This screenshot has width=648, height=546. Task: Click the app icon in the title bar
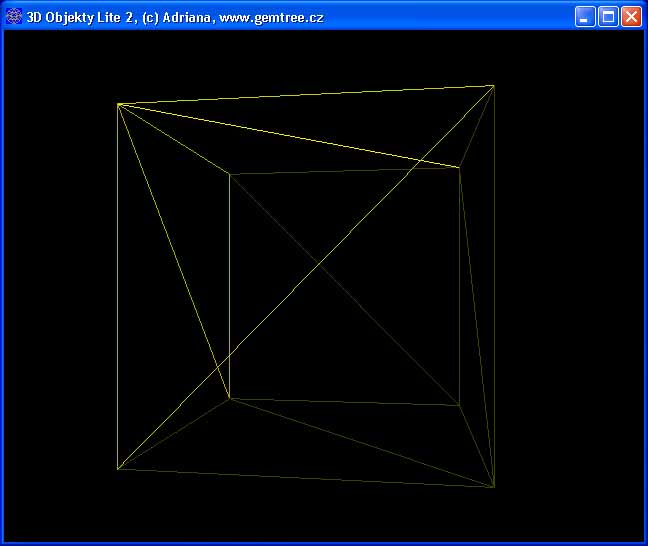[14, 17]
